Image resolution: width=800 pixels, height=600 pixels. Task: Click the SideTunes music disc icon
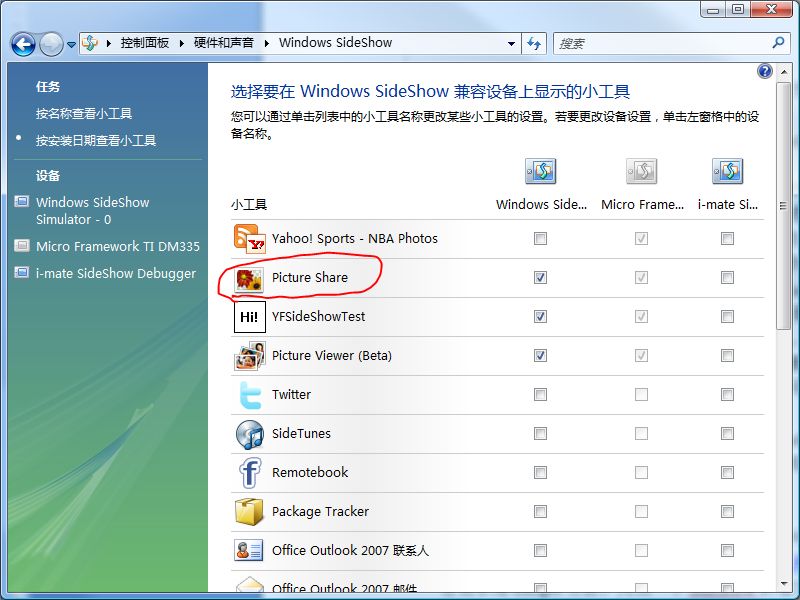[x=249, y=434]
